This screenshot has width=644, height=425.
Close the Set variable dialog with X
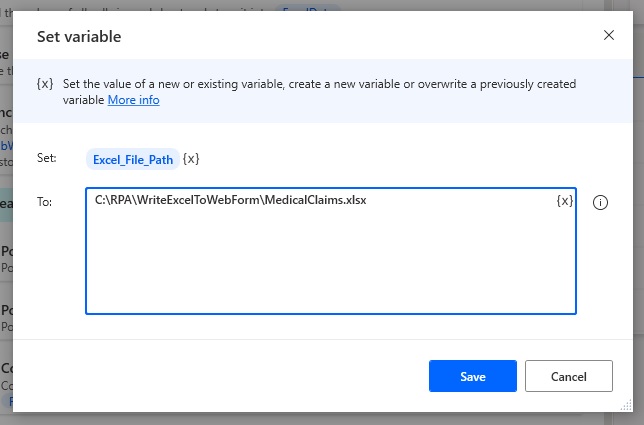click(x=609, y=35)
